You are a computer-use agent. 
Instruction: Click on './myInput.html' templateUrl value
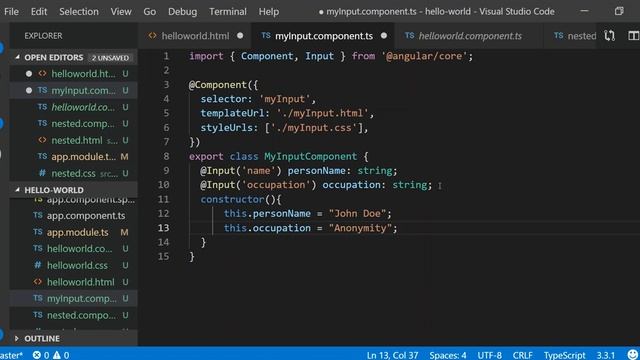tap(322, 113)
